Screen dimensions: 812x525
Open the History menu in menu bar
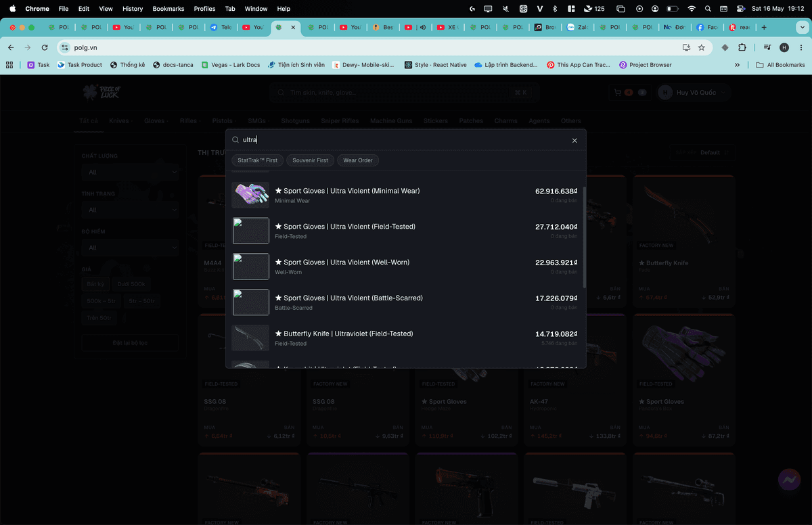coord(133,9)
